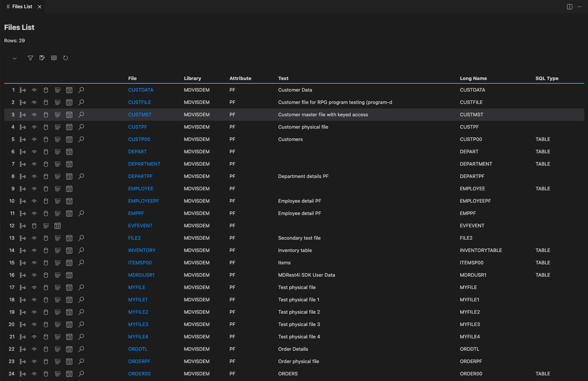Viewport: 588px width, 381px height.
Task: Click the list document icon for EMPLOYEEPF
Action: [69, 201]
